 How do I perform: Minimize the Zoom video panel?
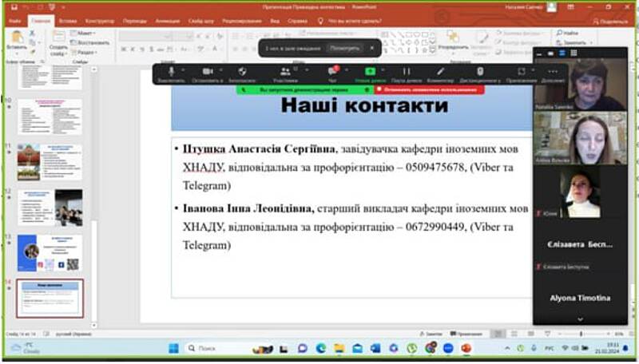click(539, 53)
